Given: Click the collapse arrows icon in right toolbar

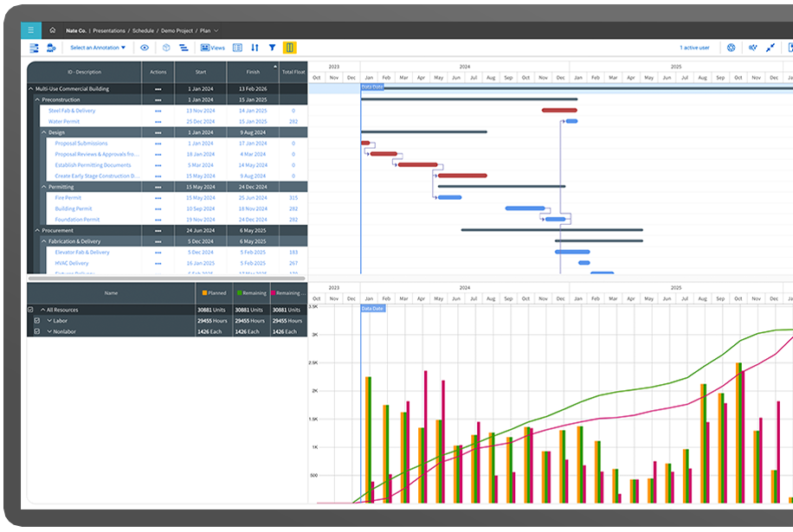Looking at the screenshot, I should [x=770, y=48].
